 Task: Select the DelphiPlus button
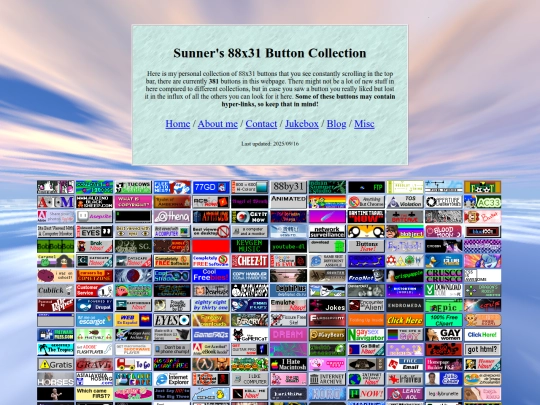(x=289, y=290)
